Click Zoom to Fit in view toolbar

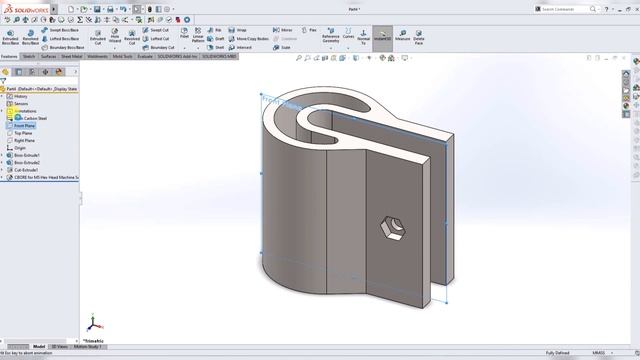pyautogui.click(x=298, y=58)
